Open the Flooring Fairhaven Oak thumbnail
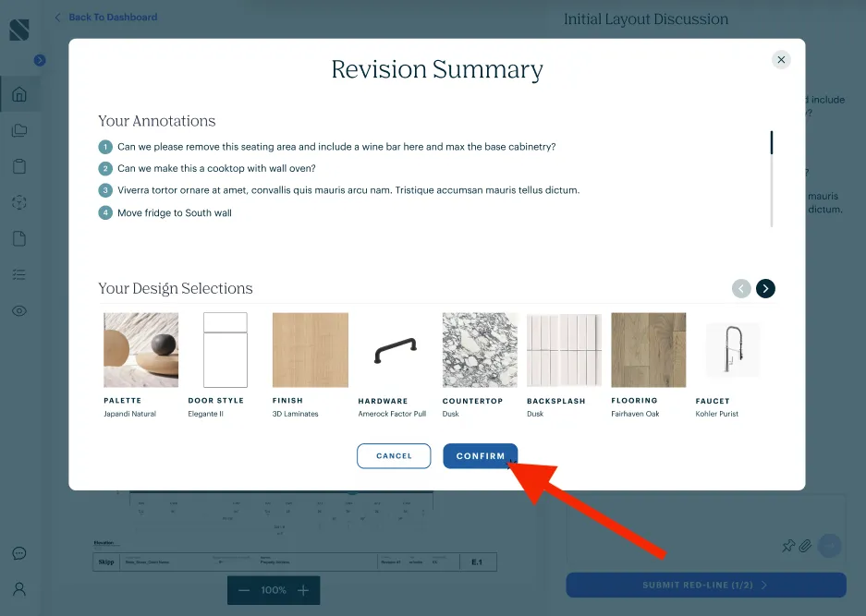This screenshot has height=616, width=866. [649, 350]
